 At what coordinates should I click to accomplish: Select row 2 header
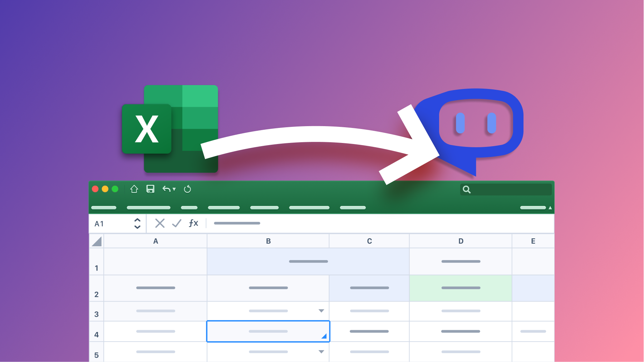pyautogui.click(x=97, y=288)
